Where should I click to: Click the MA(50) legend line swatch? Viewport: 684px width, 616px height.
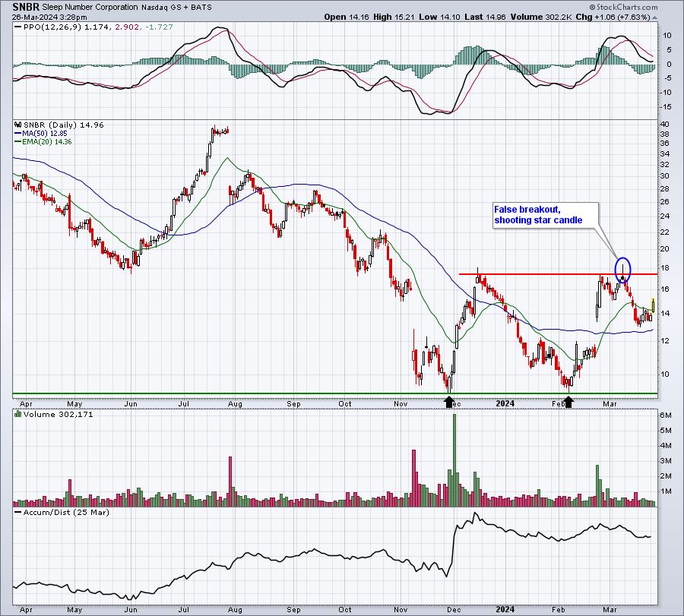(x=17, y=134)
